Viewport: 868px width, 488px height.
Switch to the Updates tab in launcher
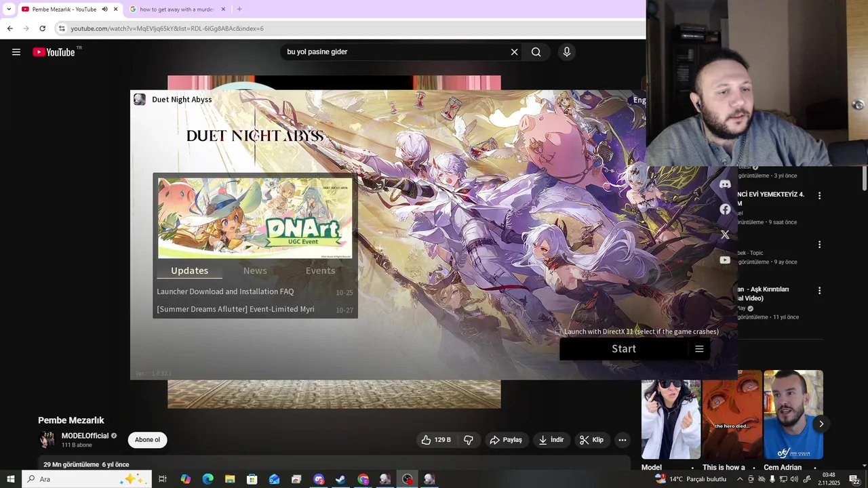(x=189, y=270)
